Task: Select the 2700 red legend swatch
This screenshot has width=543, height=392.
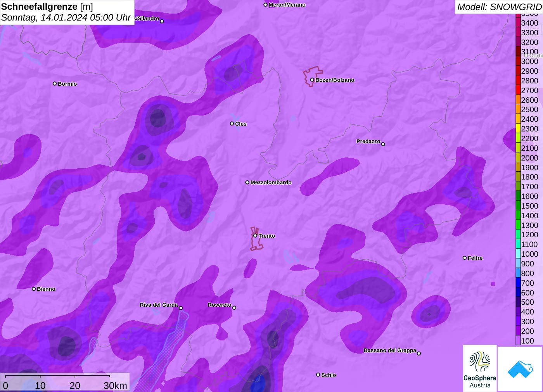Action: (518, 90)
